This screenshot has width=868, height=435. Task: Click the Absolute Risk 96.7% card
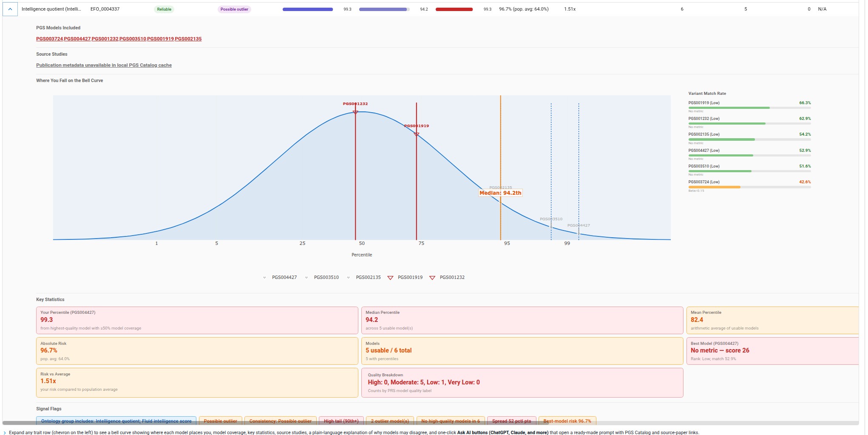click(x=197, y=351)
